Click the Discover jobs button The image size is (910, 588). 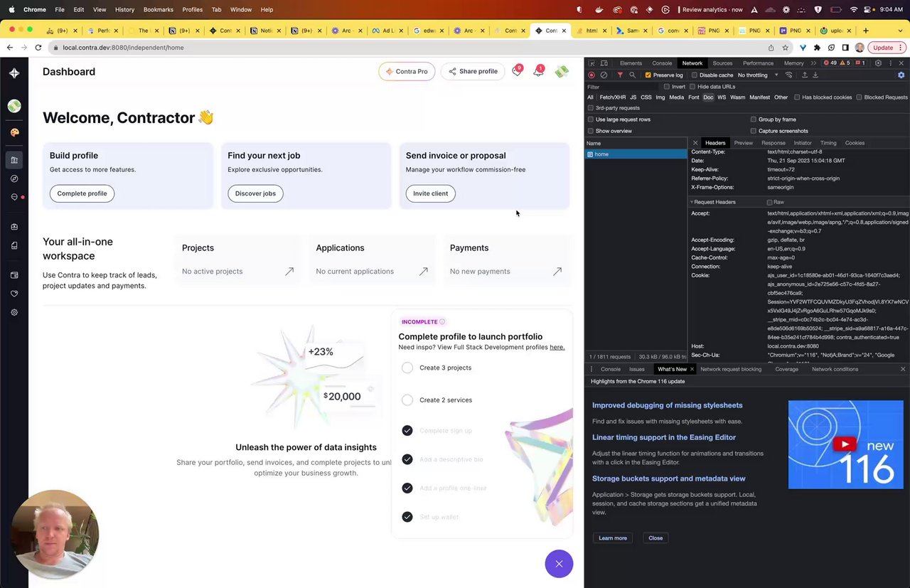pos(255,193)
